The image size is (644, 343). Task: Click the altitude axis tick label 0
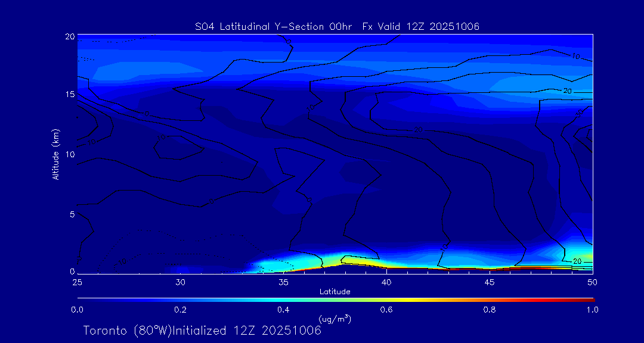click(72, 271)
